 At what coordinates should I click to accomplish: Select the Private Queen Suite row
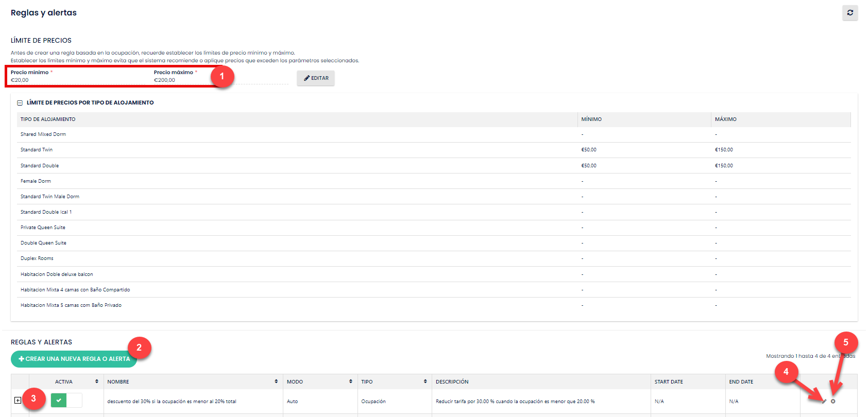[x=43, y=228]
